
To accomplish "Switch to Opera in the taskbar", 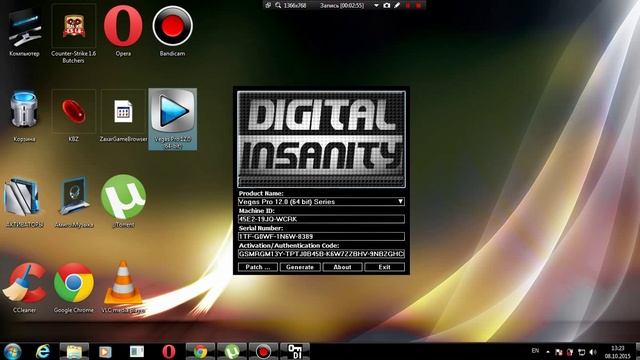I will [x=168, y=351].
